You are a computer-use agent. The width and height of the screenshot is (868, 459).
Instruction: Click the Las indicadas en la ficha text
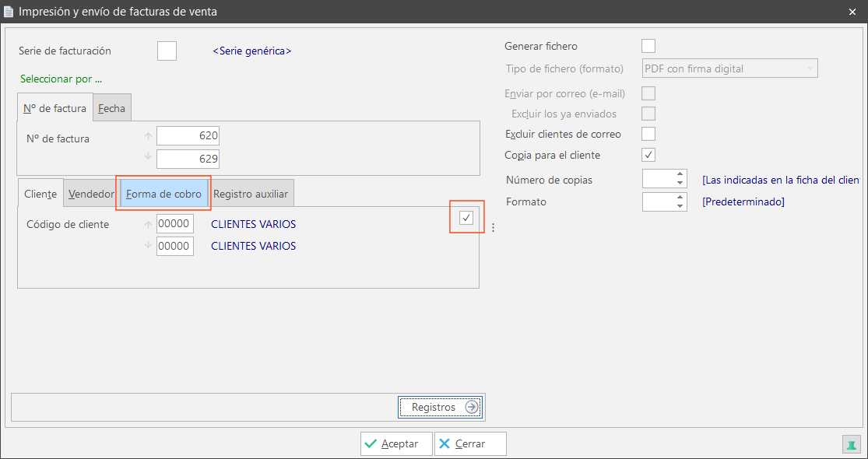pyautogui.click(x=781, y=180)
